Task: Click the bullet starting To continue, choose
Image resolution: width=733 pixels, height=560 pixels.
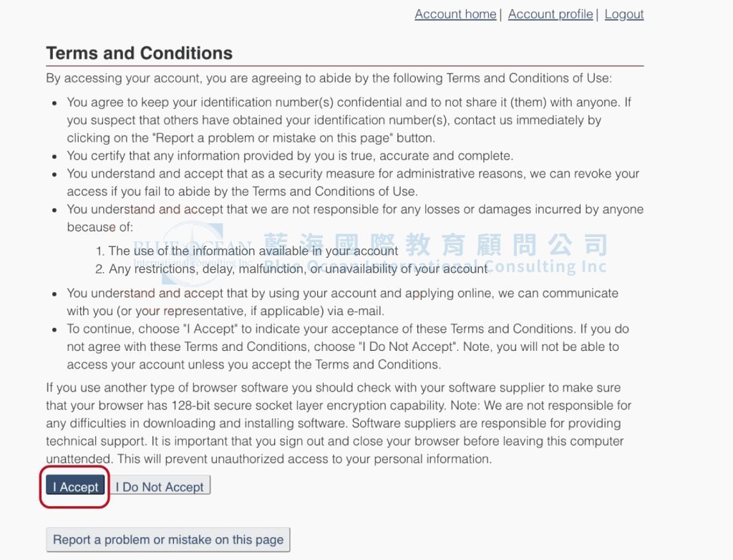Action: pos(348,347)
